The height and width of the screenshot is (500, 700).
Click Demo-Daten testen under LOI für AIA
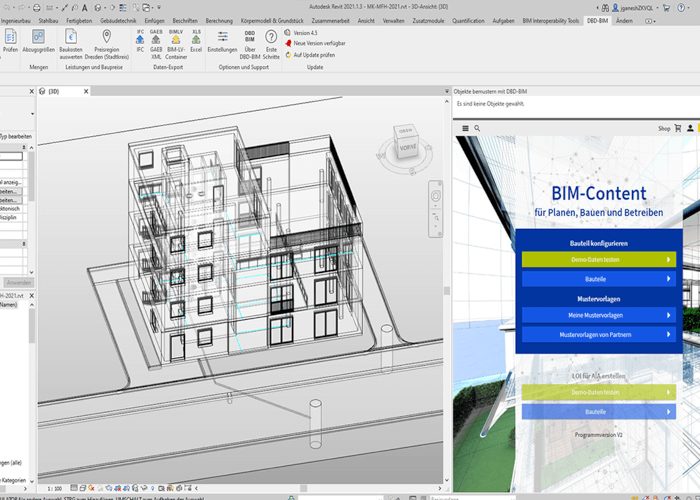pyautogui.click(x=599, y=392)
